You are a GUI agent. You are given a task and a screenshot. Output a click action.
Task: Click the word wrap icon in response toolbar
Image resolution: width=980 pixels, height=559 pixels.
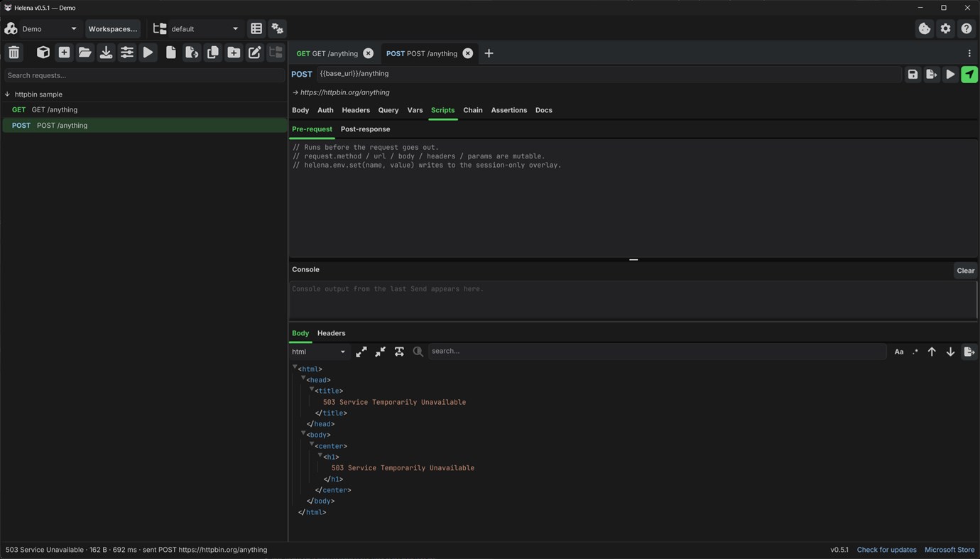pyautogui.click(x=399, y=352)
